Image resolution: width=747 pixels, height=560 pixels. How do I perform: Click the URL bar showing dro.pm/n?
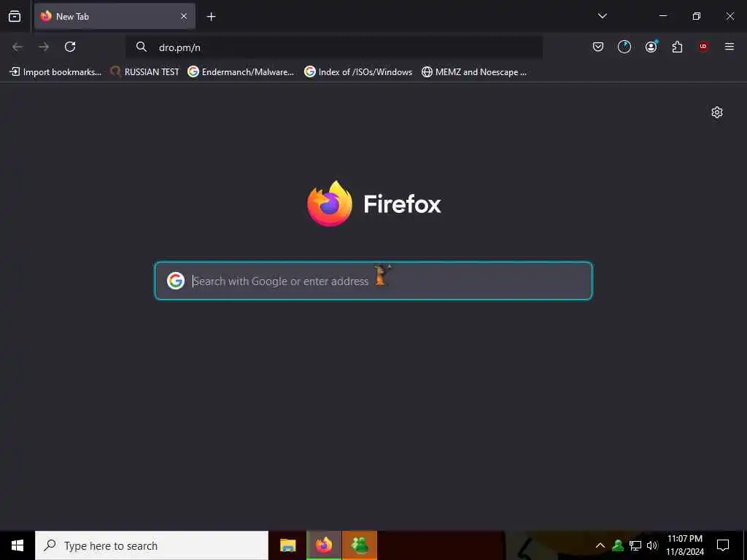pyautogui.click(x=333, y=47)
